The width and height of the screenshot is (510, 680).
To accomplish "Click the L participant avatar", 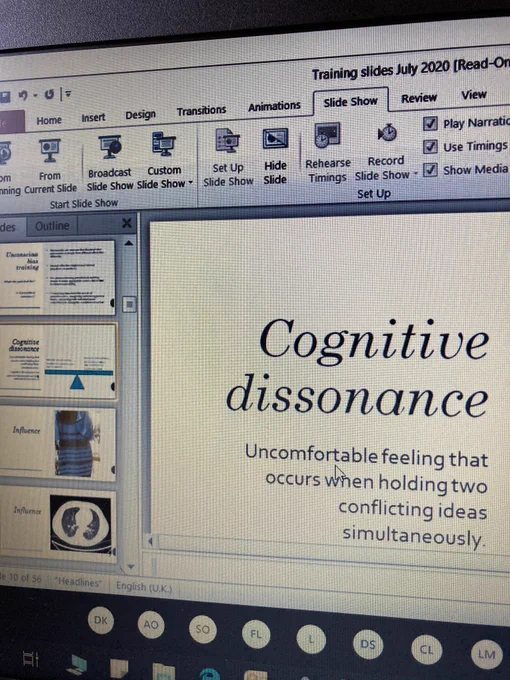I will pos(311,639).
